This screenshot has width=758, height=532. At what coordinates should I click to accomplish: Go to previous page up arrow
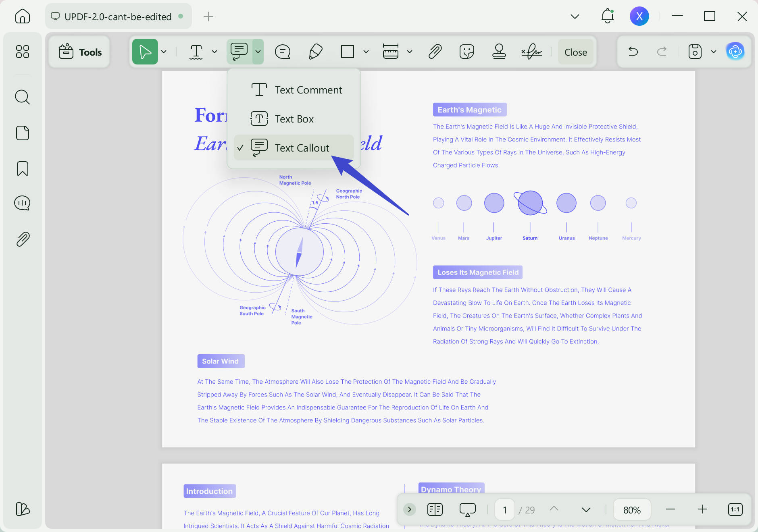pyautogui.click(x=554, y=509)
